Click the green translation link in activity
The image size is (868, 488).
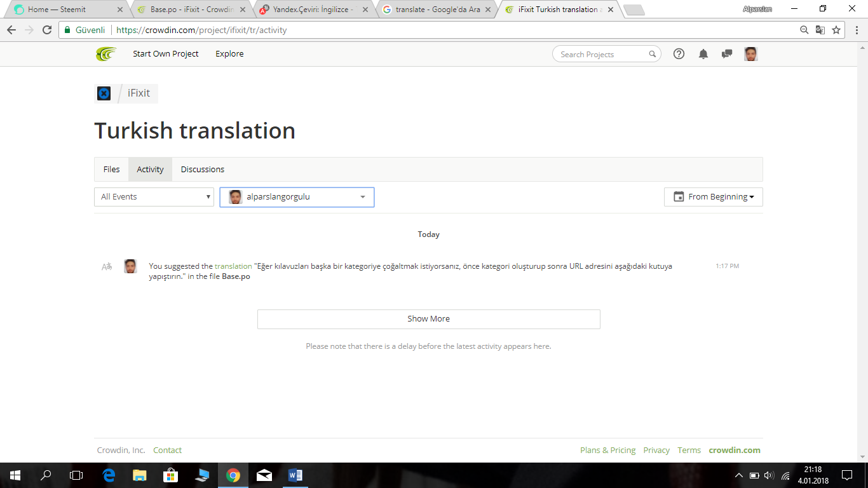pyautogui.click(x=233, y=266)
